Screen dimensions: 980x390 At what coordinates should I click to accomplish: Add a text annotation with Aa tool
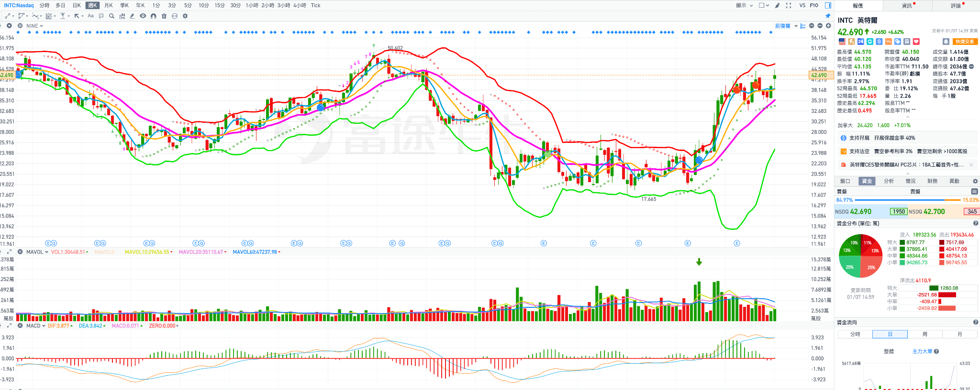click(90, 16)
